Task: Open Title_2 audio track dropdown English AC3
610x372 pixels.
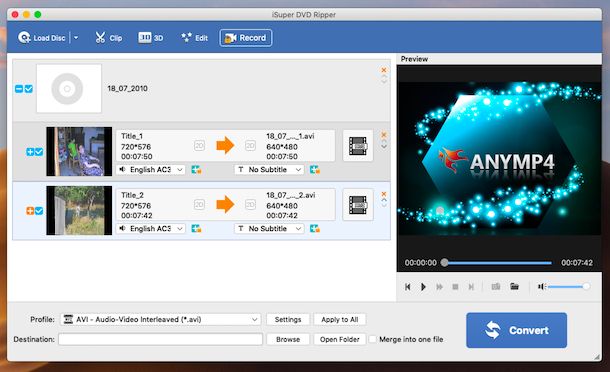Action: coord(151,229)
